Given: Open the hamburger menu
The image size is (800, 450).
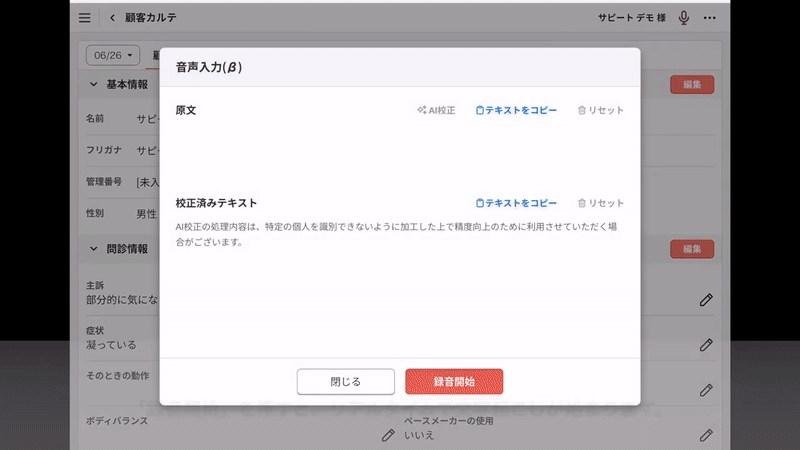Looking at the screenshot, I should [x=84, y=18].
